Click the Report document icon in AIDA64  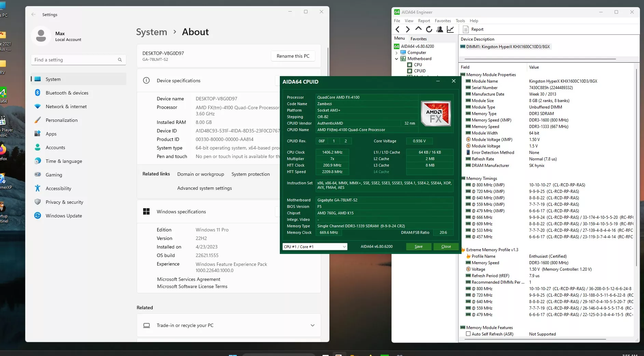click(465, 29)
